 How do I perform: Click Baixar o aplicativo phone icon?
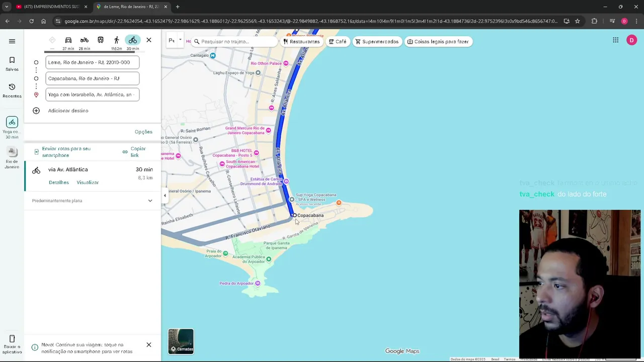(12, 339)
